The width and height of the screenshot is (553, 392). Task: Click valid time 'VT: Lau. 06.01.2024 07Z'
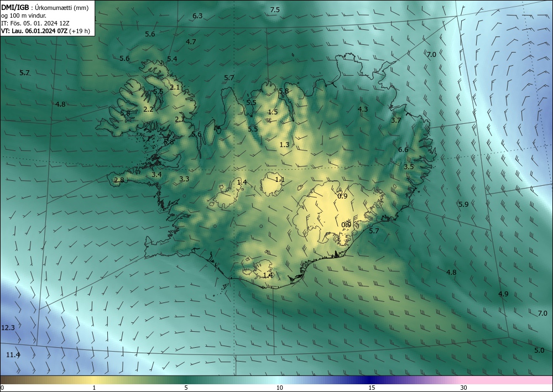34,31
